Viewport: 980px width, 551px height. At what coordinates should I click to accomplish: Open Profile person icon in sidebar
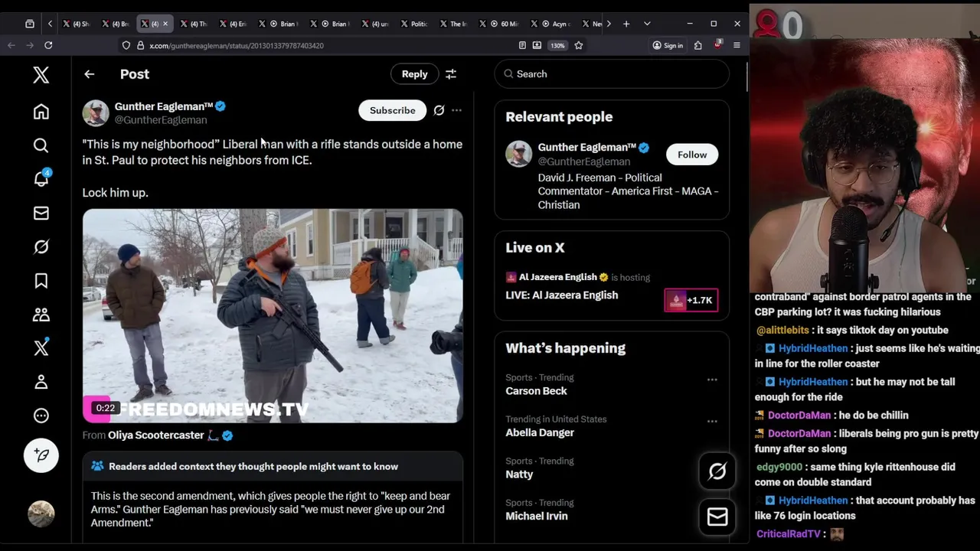coord(41,382)
